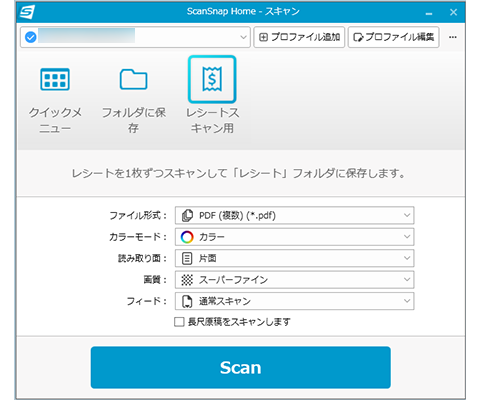Click the dotted quality icon beside スーパーファイン
The image size is (480, 400).
coord(187,279)
